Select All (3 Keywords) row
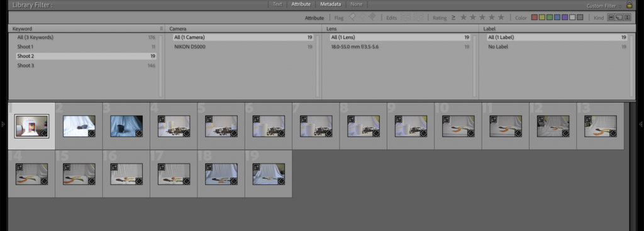Screen dimensions: 644x231 coord(86,37)
